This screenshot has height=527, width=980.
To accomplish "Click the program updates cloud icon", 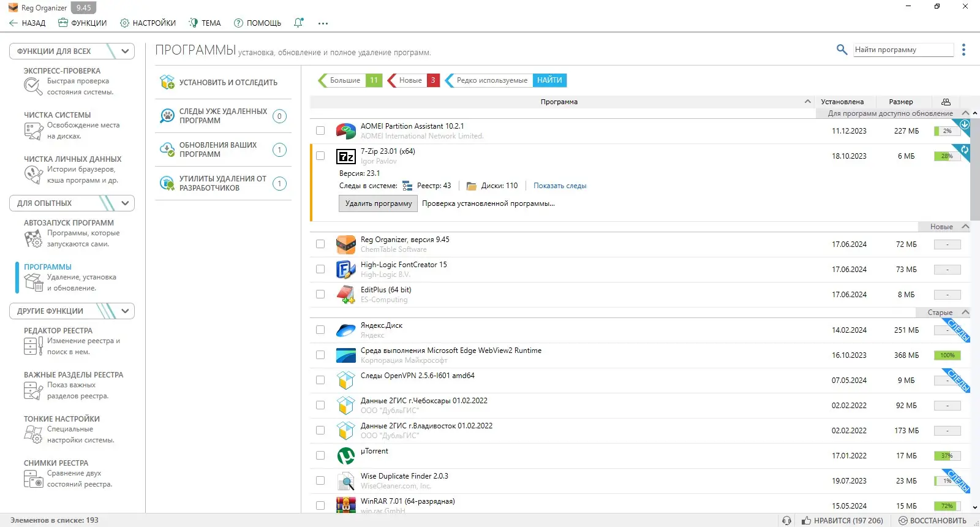I will click(167, 150).
